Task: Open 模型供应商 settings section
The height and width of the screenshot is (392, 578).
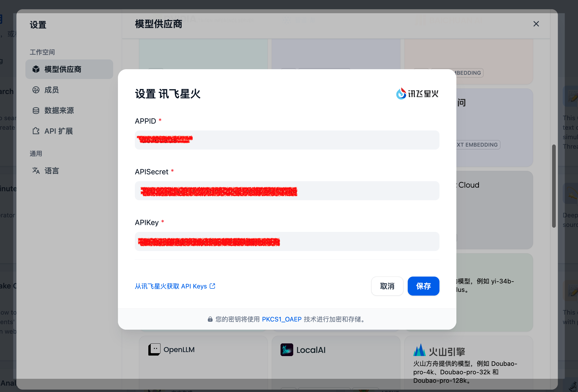Action: click(x=69, y=69)
